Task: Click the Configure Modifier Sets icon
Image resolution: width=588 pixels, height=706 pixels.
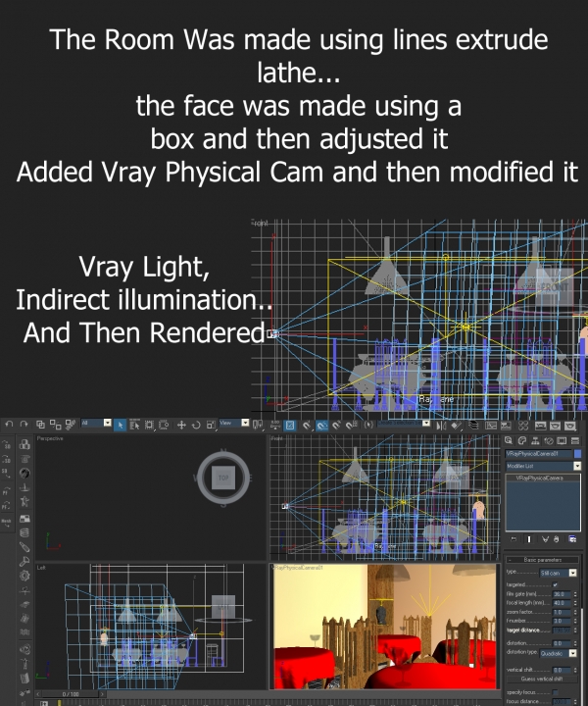Action: pyautogui.click(x=572, y=539)
